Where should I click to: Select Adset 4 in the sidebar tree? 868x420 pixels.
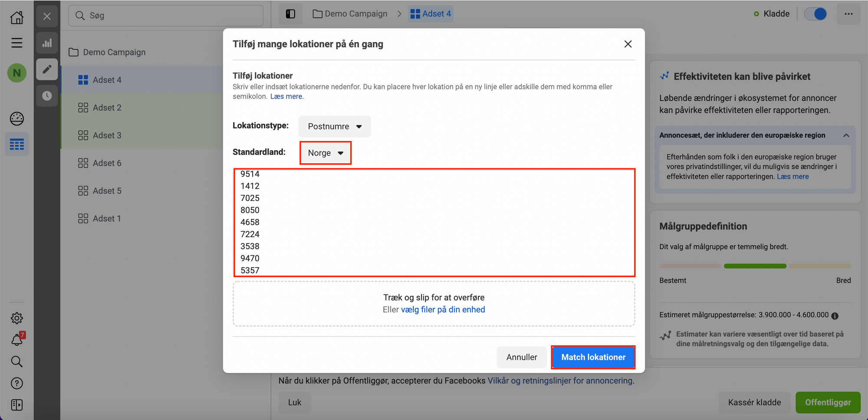click(x=142, y=80)
